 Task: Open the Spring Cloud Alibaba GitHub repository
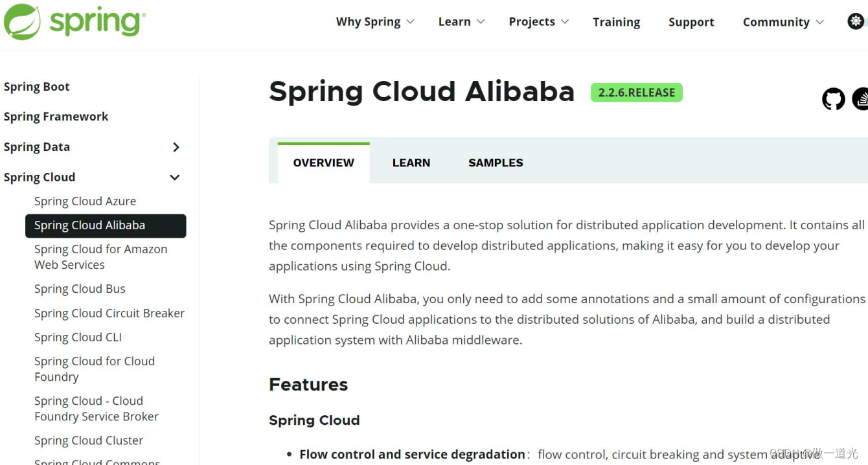[x=833, y=98]
